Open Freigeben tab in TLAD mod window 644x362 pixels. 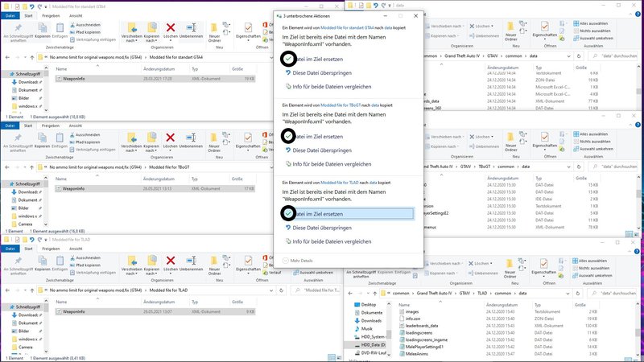tap(51, 249)
